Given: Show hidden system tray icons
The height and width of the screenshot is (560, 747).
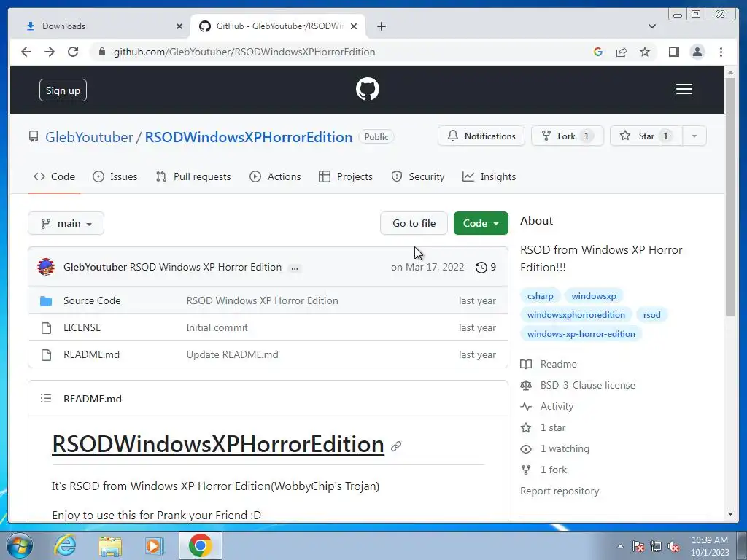Looking at the screenshot, I should (620, 546).
